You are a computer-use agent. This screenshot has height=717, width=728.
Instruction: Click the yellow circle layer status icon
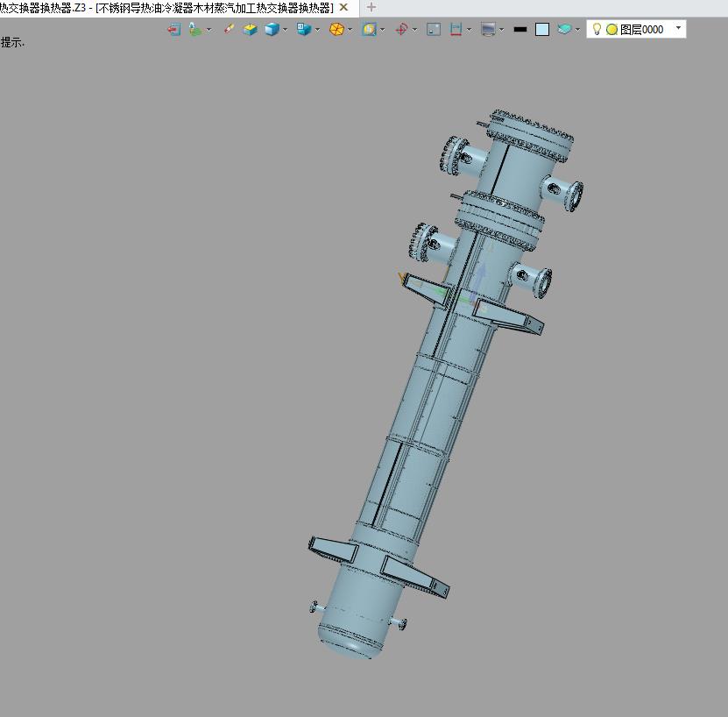tap(612, 30)
